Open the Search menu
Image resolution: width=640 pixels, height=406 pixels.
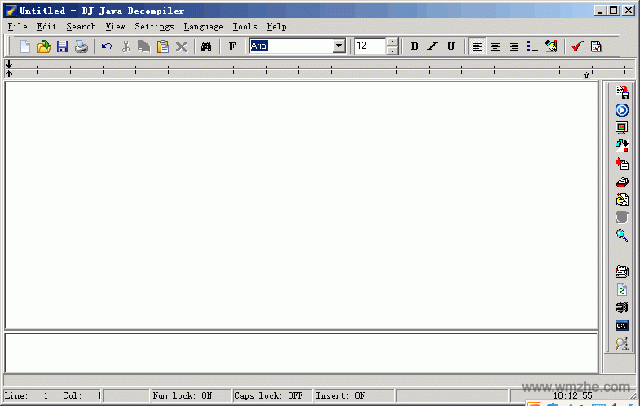point(81,27)
